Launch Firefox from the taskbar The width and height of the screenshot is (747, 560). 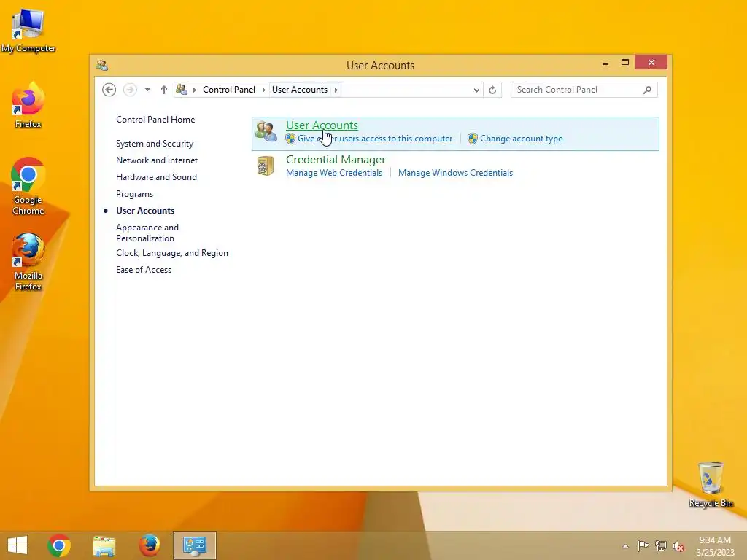click(149, 545)
